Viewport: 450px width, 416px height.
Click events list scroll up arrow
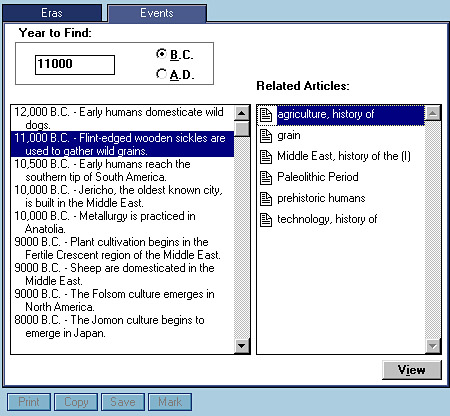pyautogui.click(x=242, y=113)
